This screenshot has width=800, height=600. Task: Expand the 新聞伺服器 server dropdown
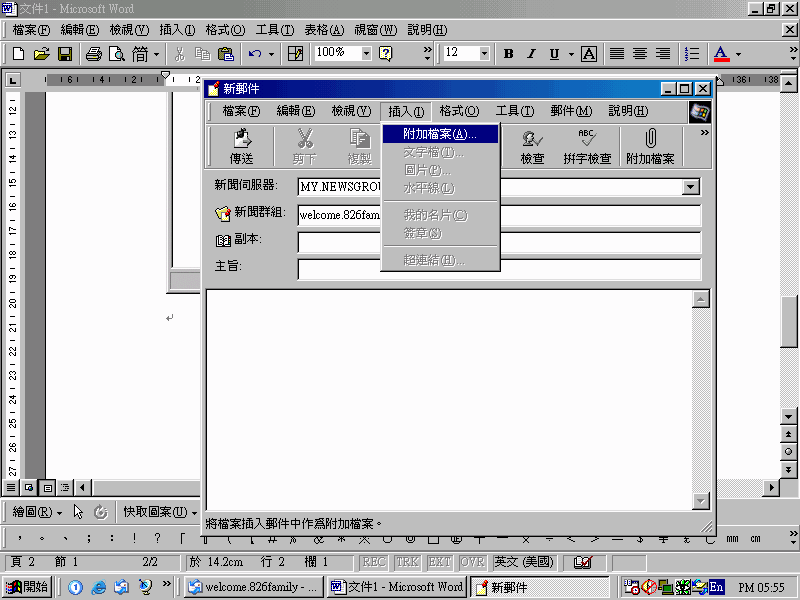[x=690, y=187]
